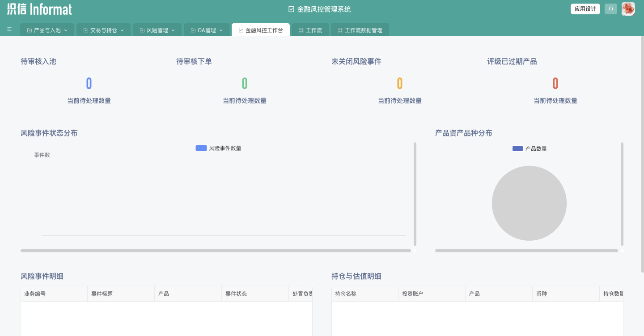The image size is (644, 336).
Task: Click the workflow icon on 工作流 tab
Action: pyautogui.click(x=301, y=30)
